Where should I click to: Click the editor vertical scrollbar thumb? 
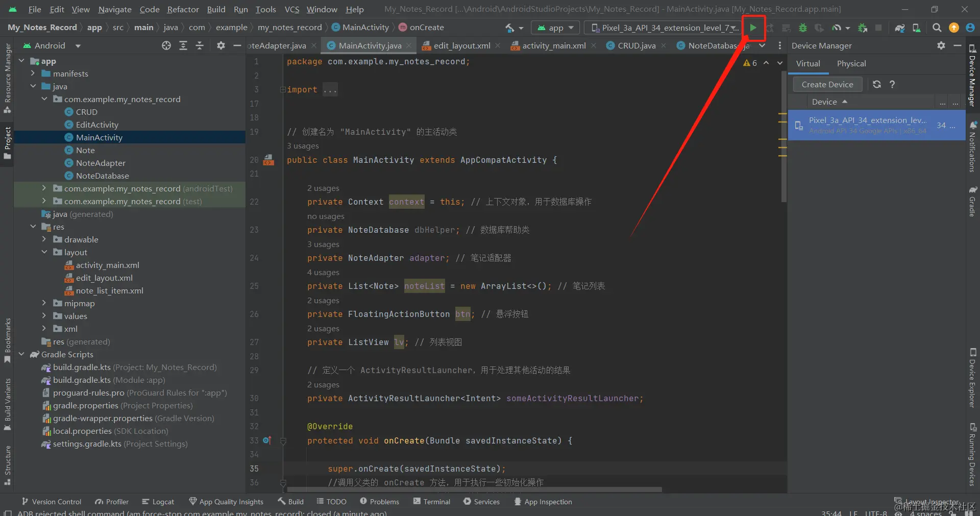coord(783,137)
